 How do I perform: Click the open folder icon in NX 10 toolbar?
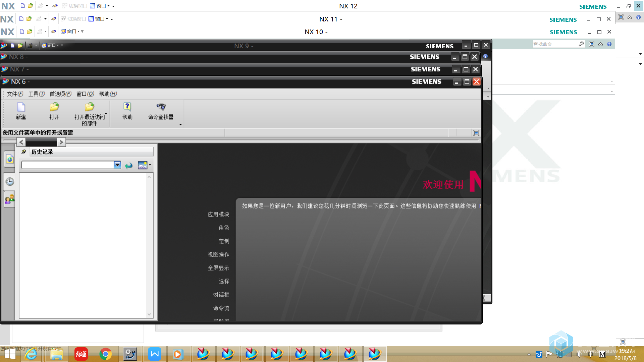coord(30,32)
